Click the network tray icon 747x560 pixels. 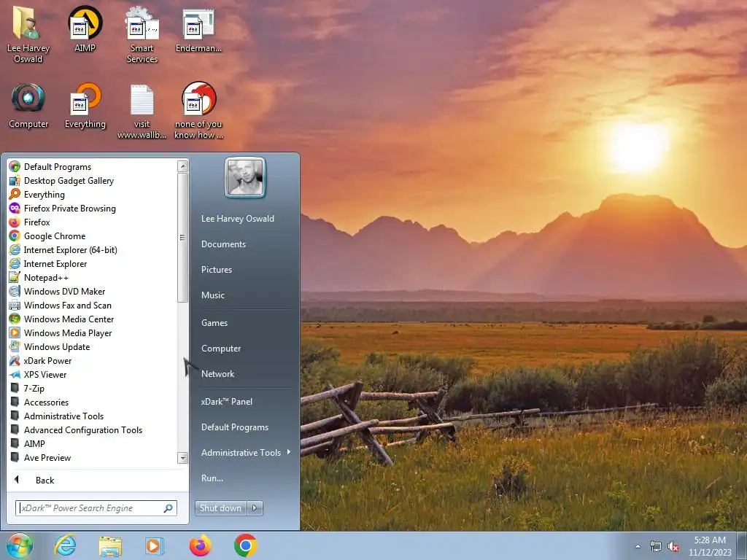click(656, 547)
